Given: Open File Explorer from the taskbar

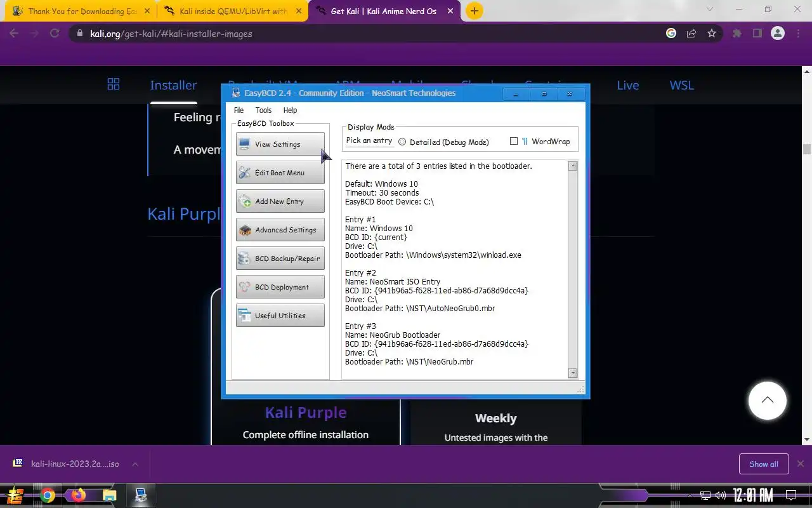Looking at the screenshot, I should coord(109,495).
